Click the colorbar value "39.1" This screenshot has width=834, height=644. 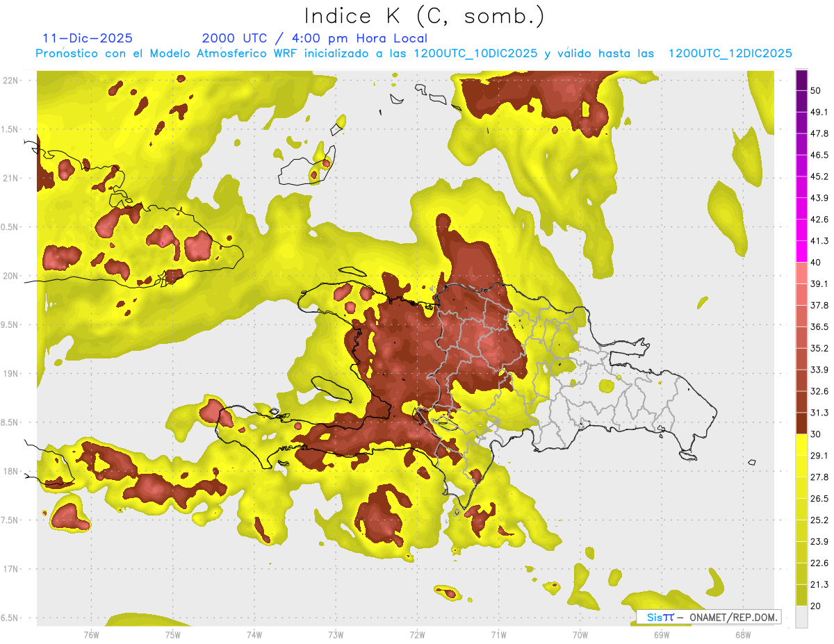pyautogui.click(x=819, y=284)
